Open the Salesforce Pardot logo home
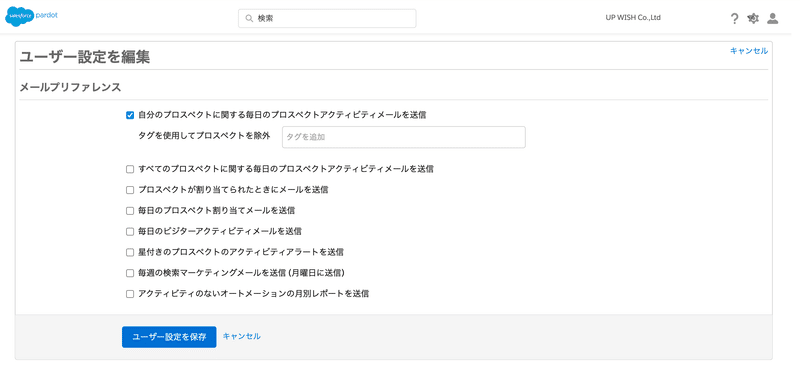The width and height of the screenshot is (800, 373). coord(32,16)
